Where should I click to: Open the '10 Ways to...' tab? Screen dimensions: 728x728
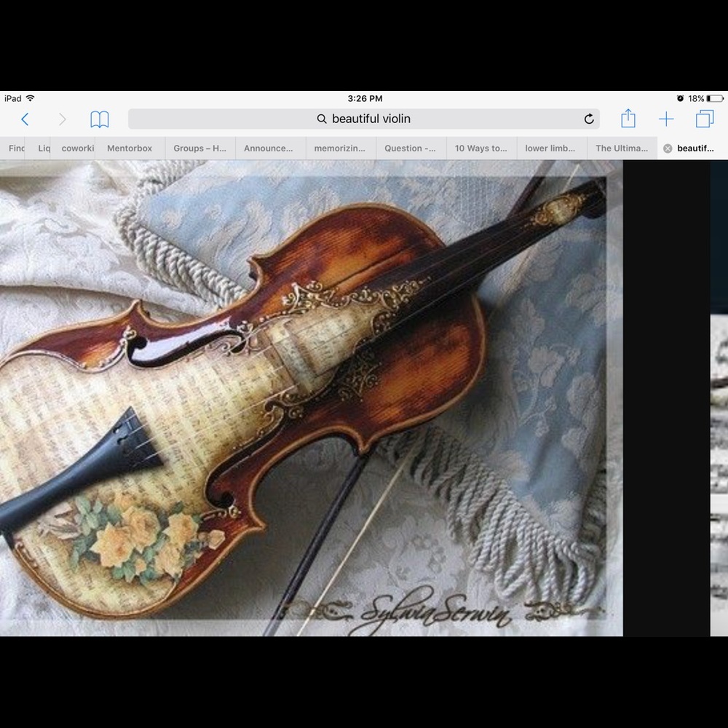tap(480, 149)
